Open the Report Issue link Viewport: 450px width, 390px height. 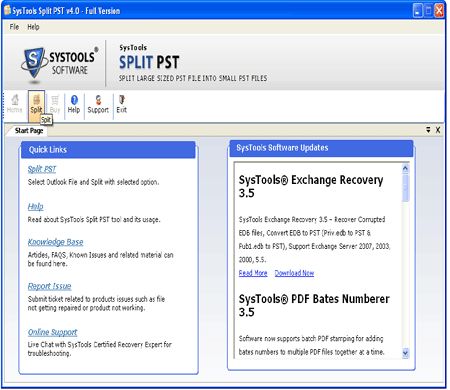tap(49, 286)
